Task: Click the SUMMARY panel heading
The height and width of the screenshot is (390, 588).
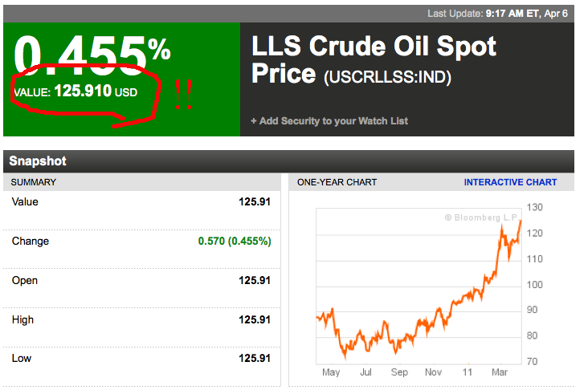Action: pyautogui.click(x=34, y=182)
